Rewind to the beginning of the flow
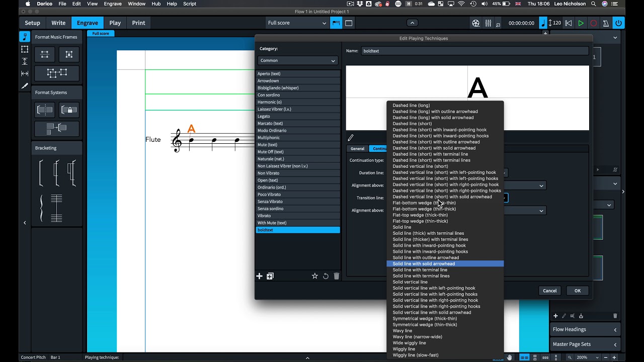The width and height of the screenshot is (644, 362). [x=569, y=23]
